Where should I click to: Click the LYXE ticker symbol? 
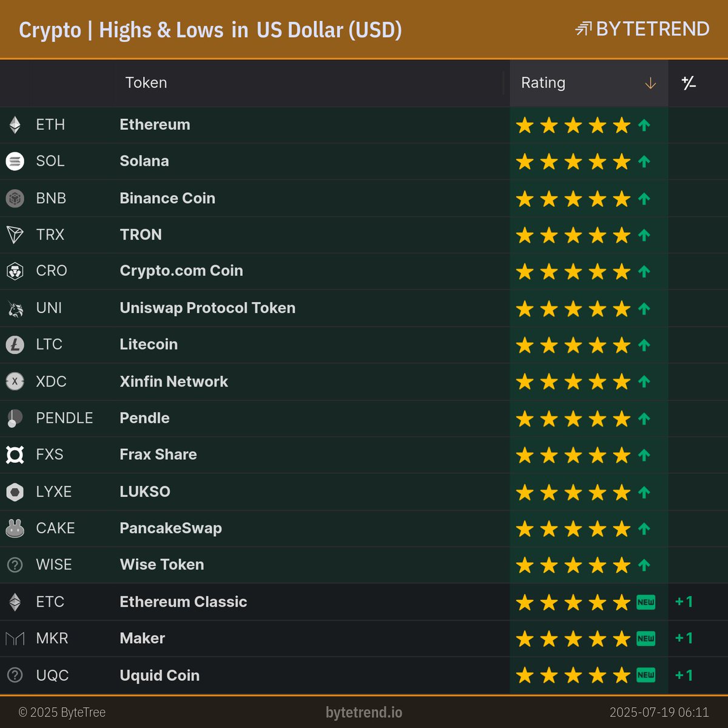(53, 492)
